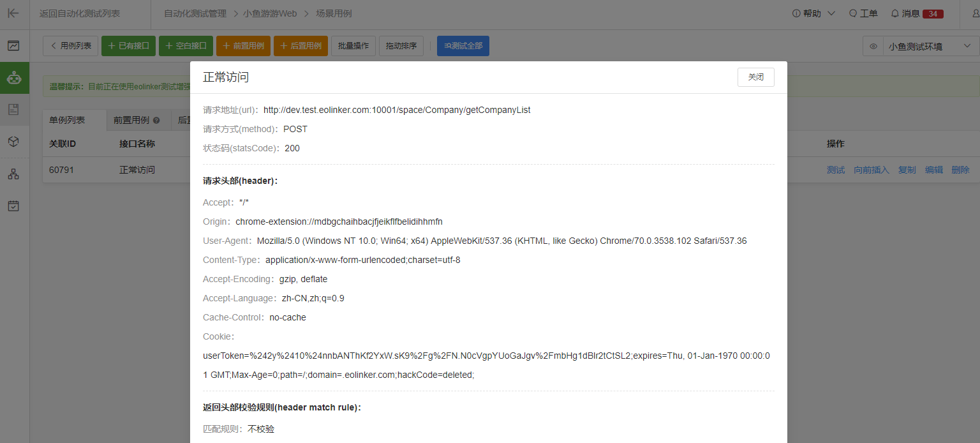This screenshot has width=980, height=443.
Task: Open the hierarchy tree icon in sidebar
Action: pos(13,174)
